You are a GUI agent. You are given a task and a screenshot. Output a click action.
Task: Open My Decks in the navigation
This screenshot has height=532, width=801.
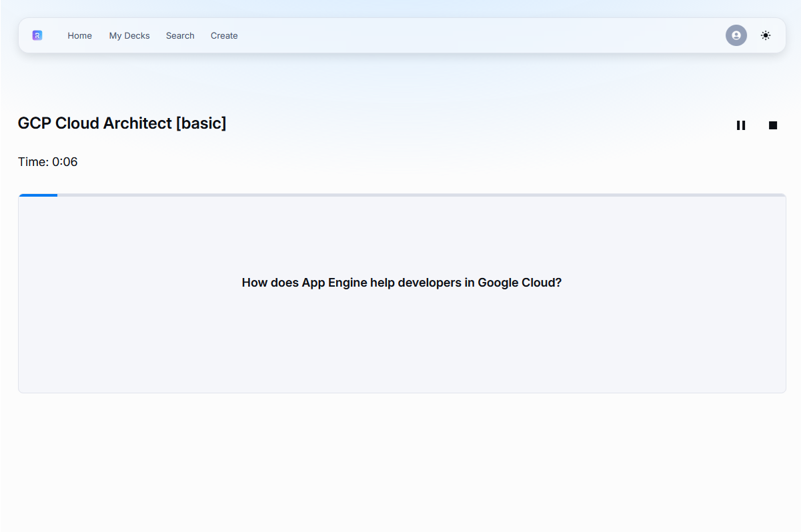click(129, 35)
